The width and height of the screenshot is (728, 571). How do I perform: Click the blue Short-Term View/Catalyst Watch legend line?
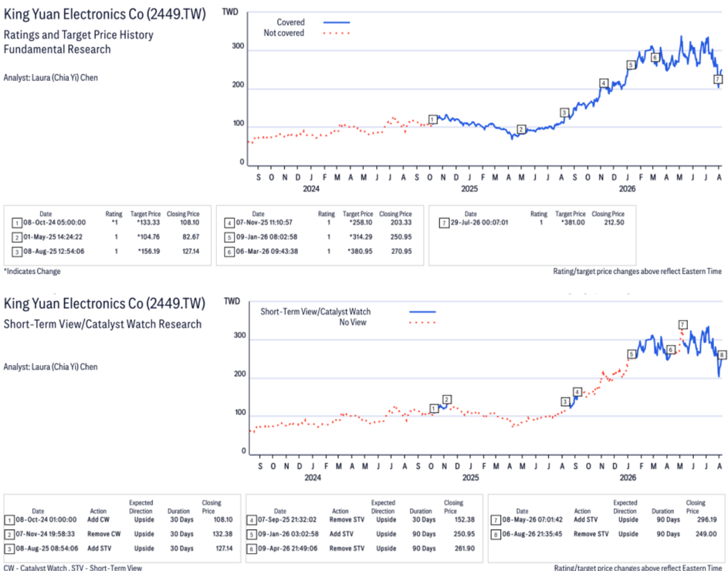point(422,312)
